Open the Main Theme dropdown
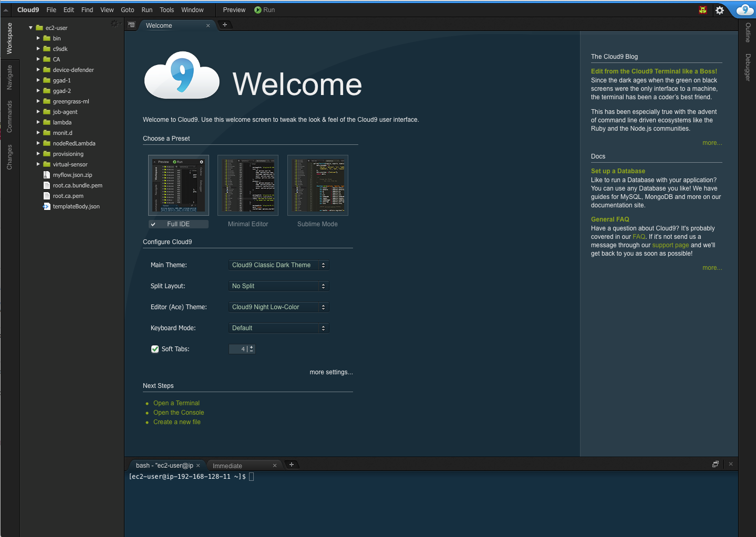 coord(279,265)
